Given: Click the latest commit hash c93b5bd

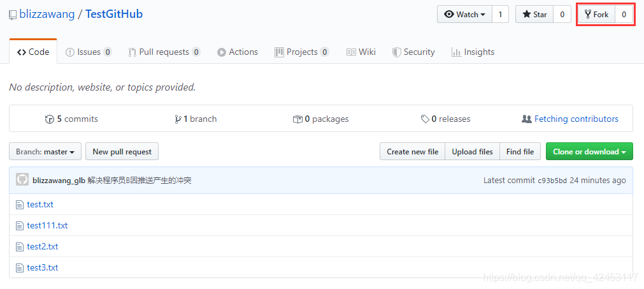Looking at the screenshot, I should tap(552, 181).
